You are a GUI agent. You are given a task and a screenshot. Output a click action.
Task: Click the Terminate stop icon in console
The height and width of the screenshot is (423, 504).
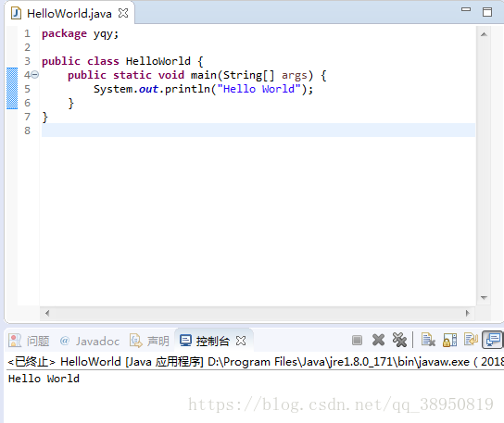(357, 340)
